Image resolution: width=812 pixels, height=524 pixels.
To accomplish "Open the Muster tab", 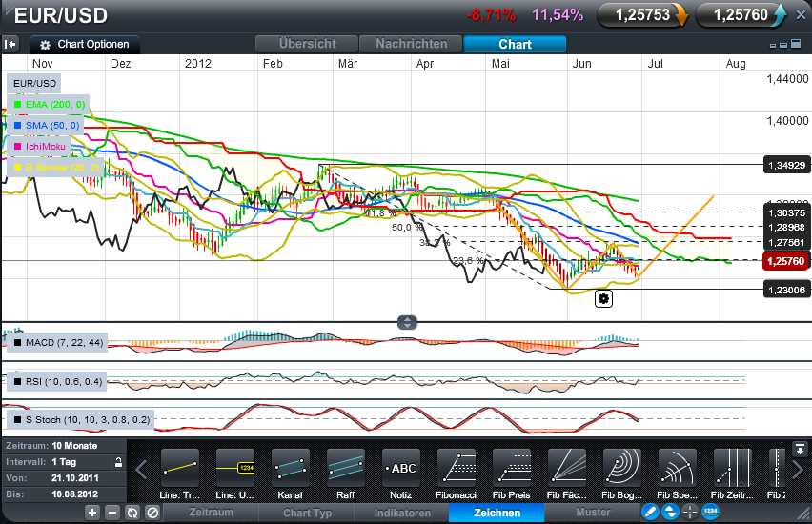I will click(593, 513).
